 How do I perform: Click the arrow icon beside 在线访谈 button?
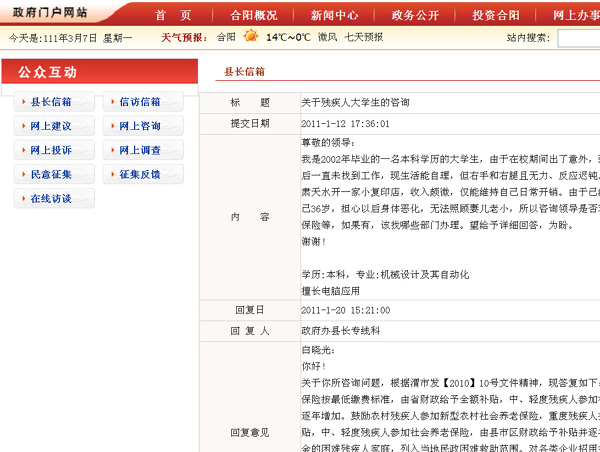click(x=24, y=198)
